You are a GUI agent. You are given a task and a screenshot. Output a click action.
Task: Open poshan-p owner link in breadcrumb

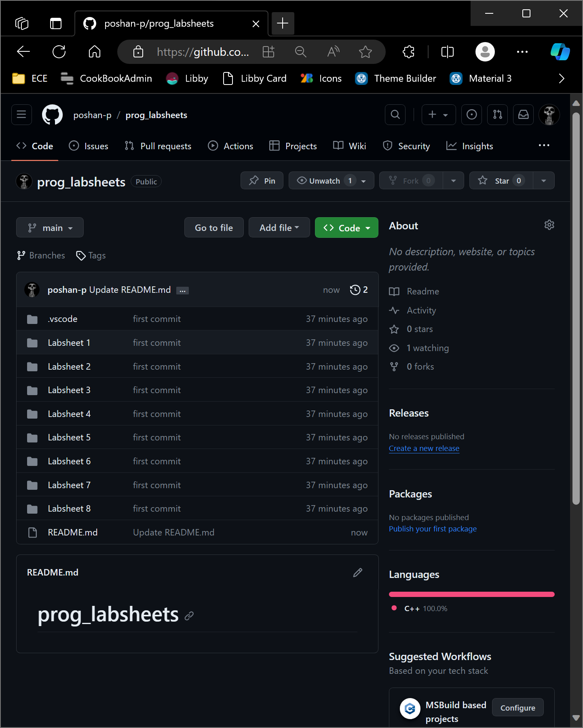(92, 115)
